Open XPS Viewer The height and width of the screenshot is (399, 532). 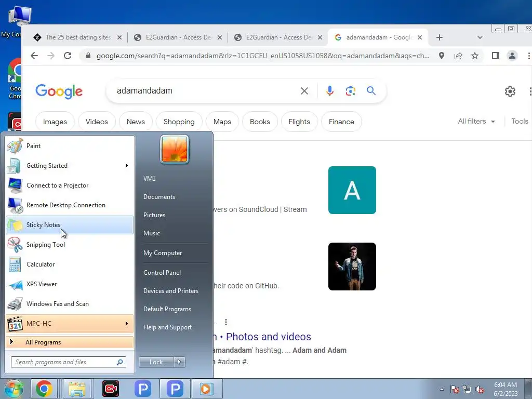tap(70, 284)
